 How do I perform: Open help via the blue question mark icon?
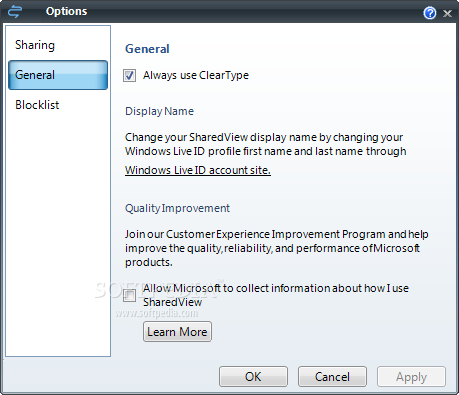430,13
